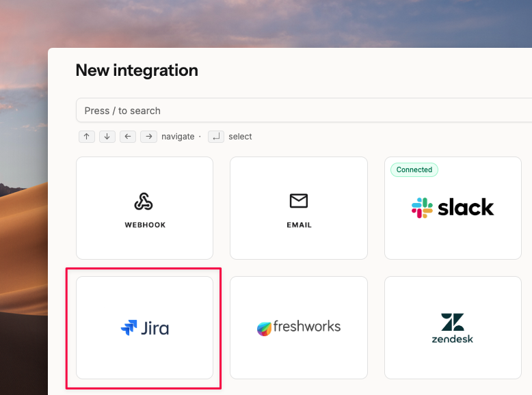Open the connected Slack integration card
This screenshot has height=395, width=532.
point(453,208)
